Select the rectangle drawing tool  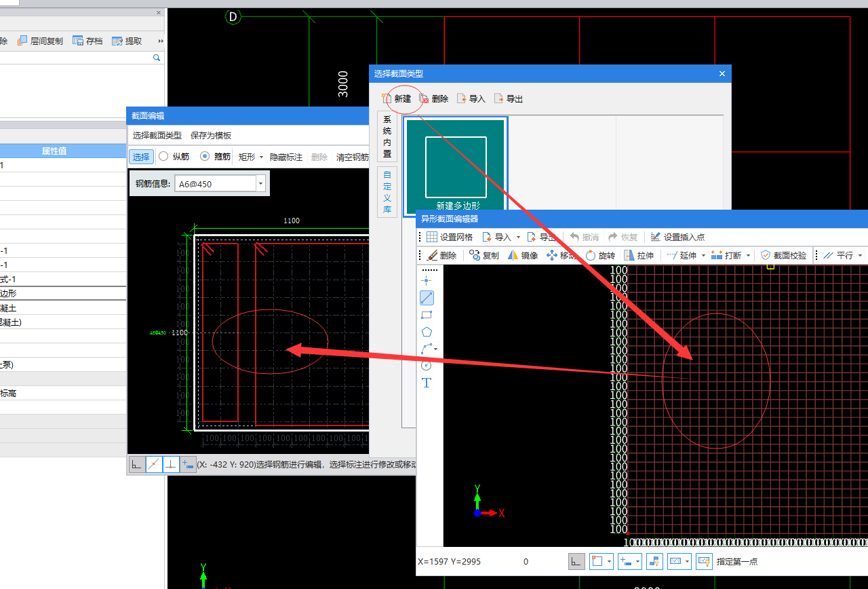pyautogui.click(x=427, y=315)
